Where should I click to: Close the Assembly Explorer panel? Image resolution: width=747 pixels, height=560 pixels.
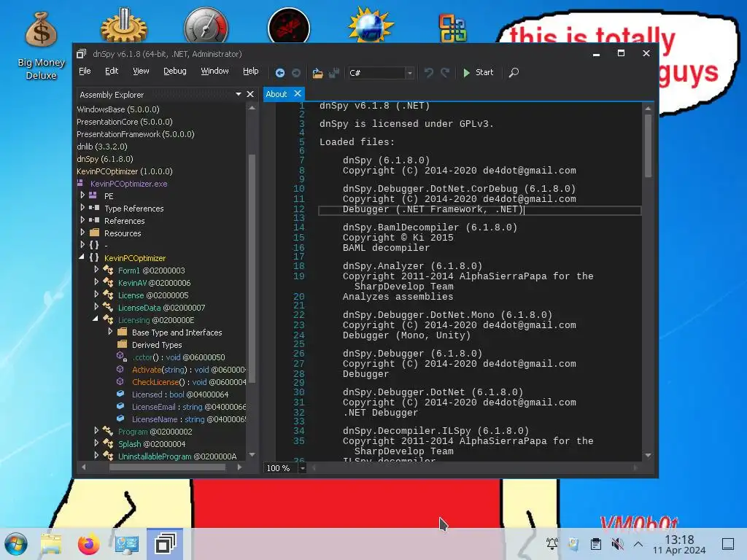(250, 94)
